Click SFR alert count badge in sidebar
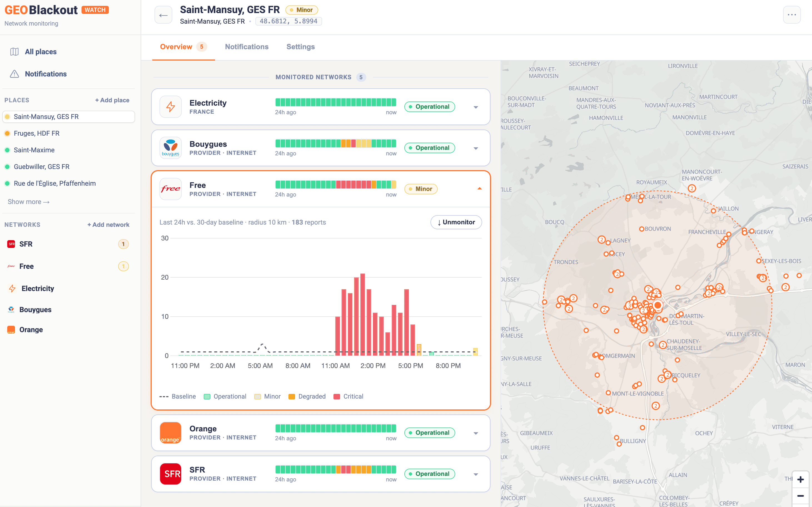Image resolution: width=812 pixels, height=507 pixels. [x=123, y=244]
